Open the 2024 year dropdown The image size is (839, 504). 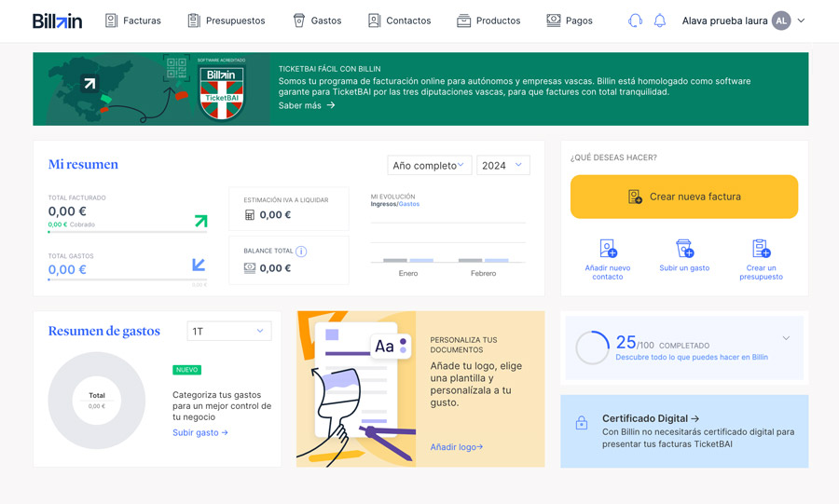tap(503, 165)
